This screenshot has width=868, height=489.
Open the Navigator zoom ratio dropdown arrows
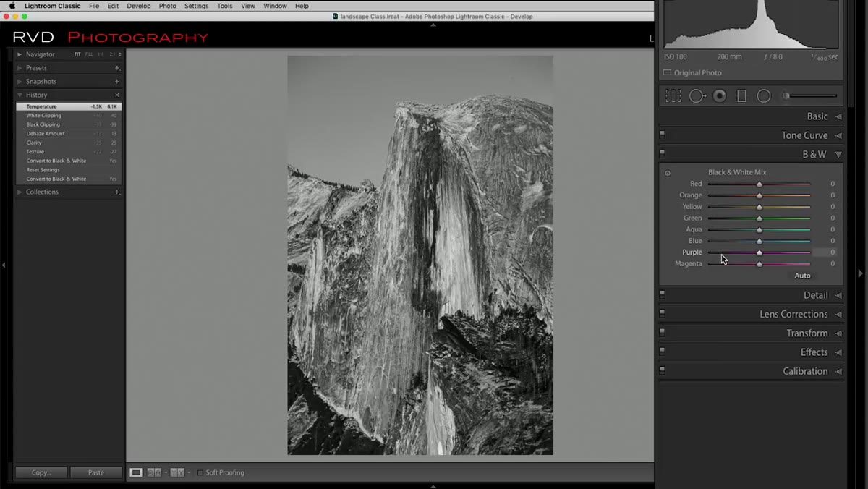[120, 54]
